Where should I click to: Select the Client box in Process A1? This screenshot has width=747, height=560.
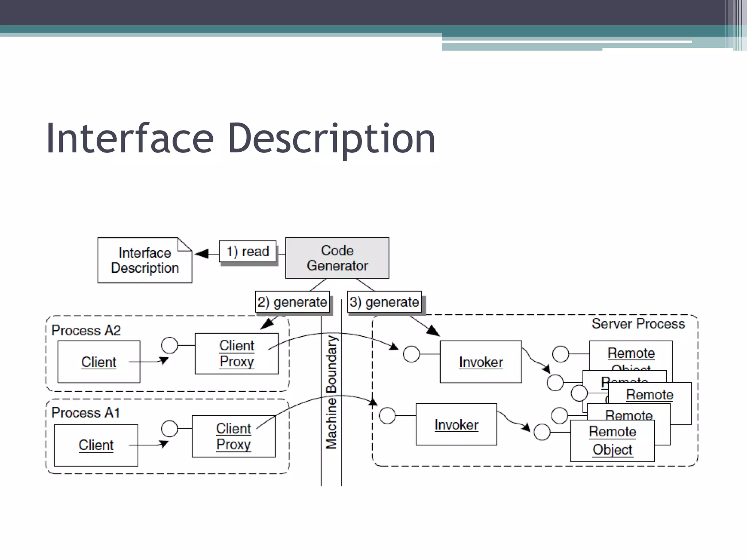(x=96, y=445)
